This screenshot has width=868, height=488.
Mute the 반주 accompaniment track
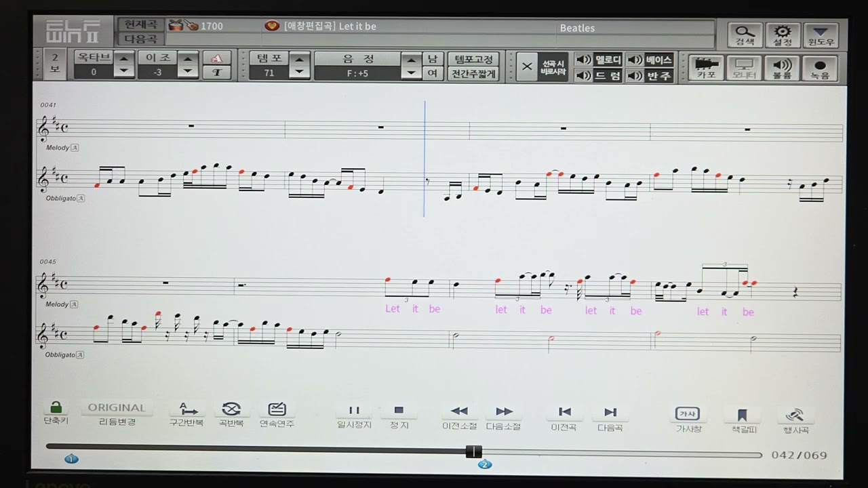point(649,76)
